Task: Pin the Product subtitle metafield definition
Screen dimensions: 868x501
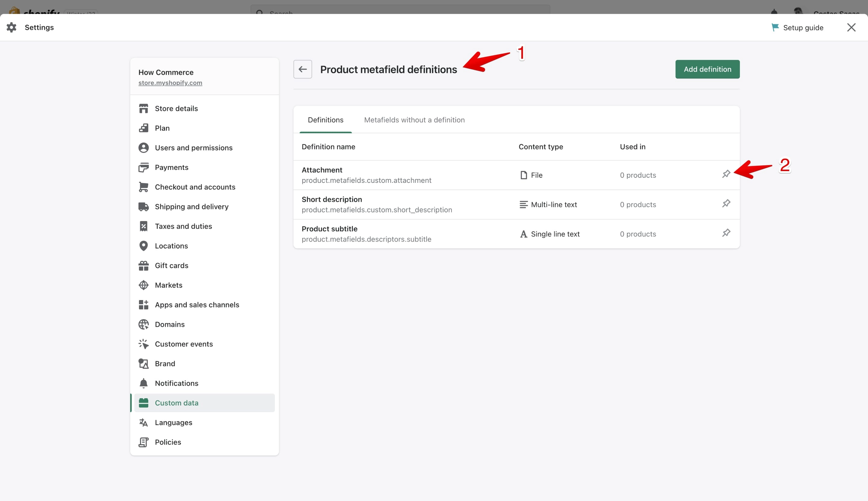Action: point(726,233)
